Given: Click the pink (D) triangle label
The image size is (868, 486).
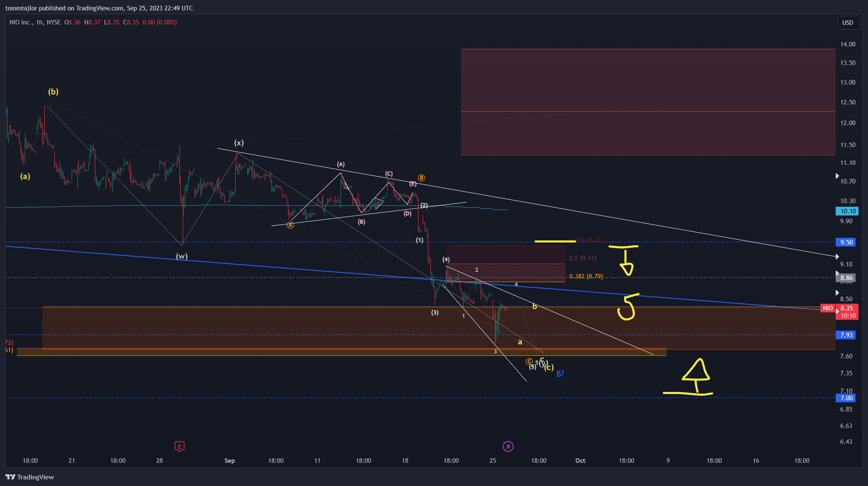Looking at the screenshot, I should click(x=408, y=213).
